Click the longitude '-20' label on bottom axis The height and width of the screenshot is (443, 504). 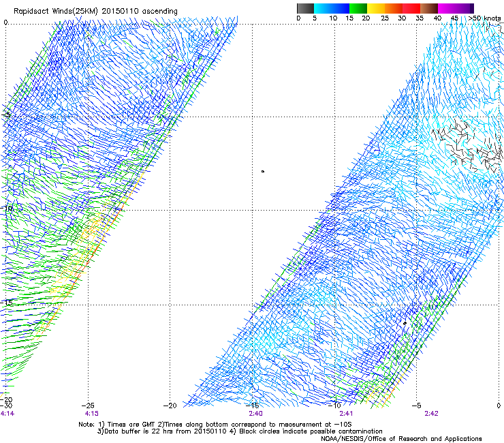pyautogui.click(x=170, y=406)
